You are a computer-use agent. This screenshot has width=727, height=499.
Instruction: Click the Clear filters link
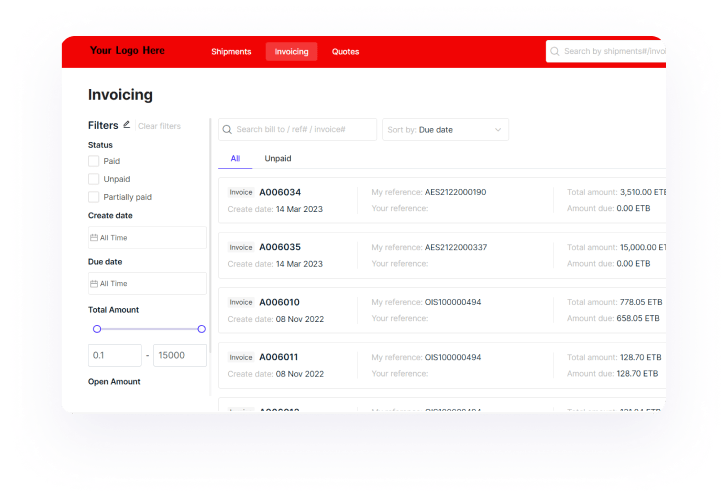[159, 126]
